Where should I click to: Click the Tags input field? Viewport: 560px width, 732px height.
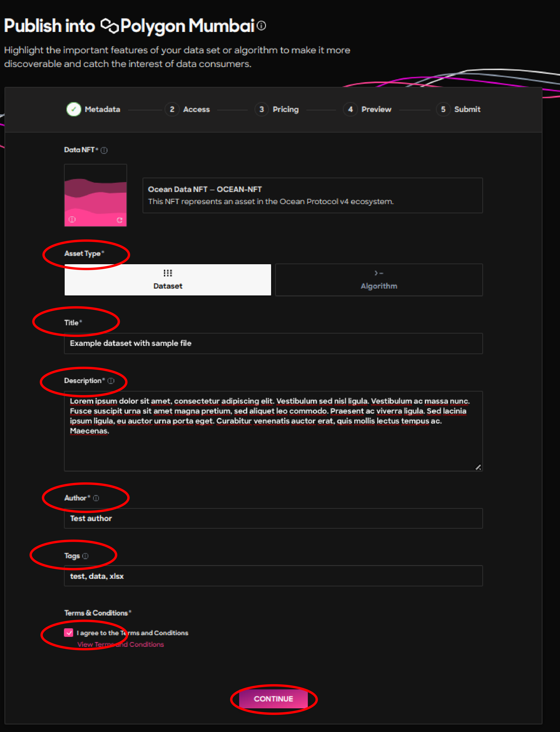click(x=273, y=576)
